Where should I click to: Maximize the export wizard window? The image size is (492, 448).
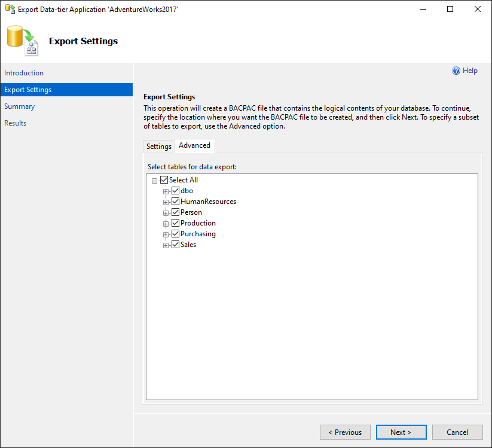click(450, 9)
